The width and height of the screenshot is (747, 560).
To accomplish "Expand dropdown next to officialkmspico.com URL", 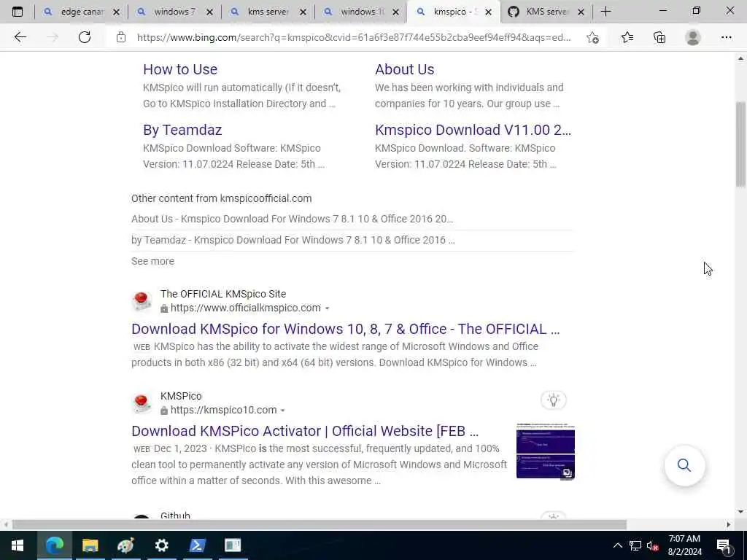I will pos(328,308).
